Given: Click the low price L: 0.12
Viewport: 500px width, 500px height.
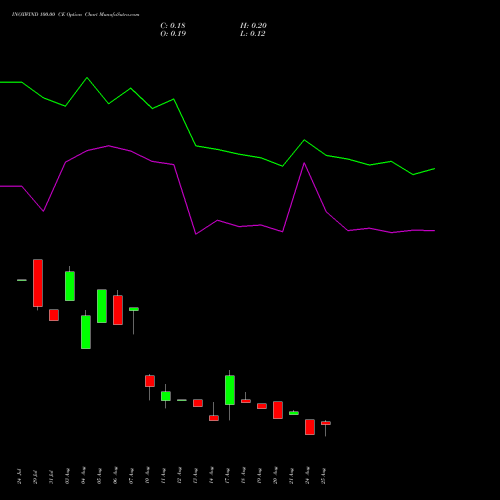Looking at the screenshot, I should pyautogui.click(x=253, y=34).
